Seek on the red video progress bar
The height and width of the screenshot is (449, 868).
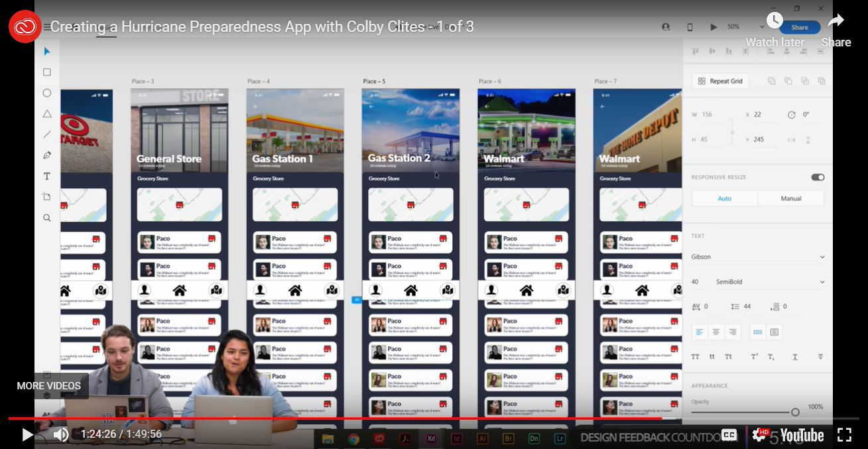point(434,418)
